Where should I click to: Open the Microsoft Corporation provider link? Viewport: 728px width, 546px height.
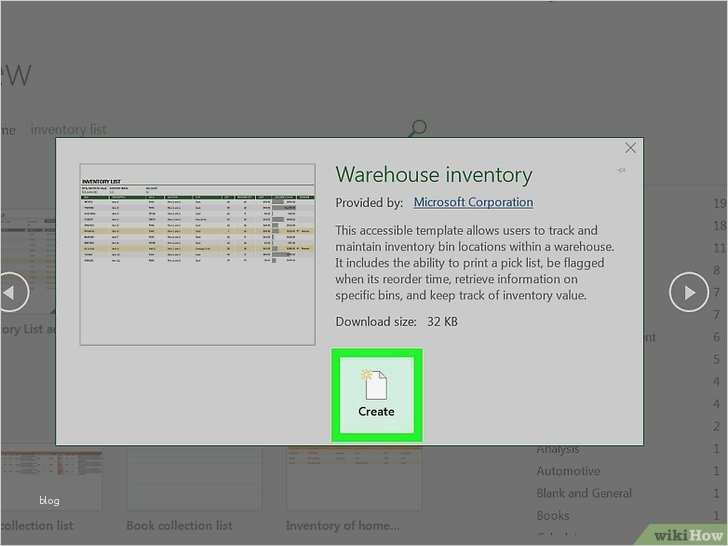pos(473,202)
